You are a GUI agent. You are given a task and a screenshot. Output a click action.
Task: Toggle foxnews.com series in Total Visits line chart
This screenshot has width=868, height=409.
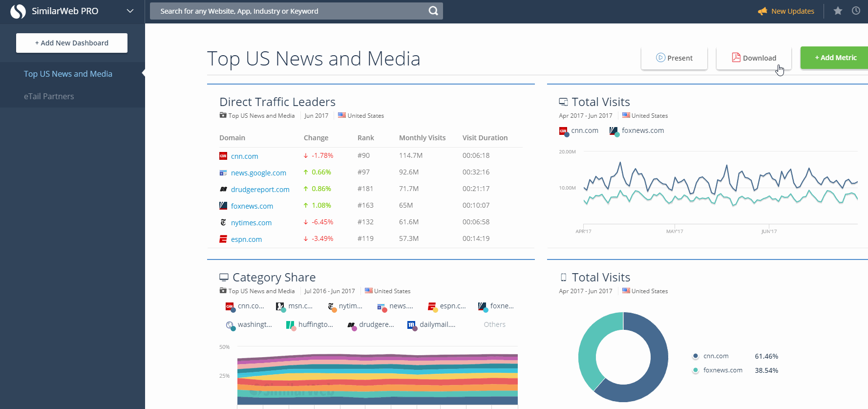tap(637, 130)
